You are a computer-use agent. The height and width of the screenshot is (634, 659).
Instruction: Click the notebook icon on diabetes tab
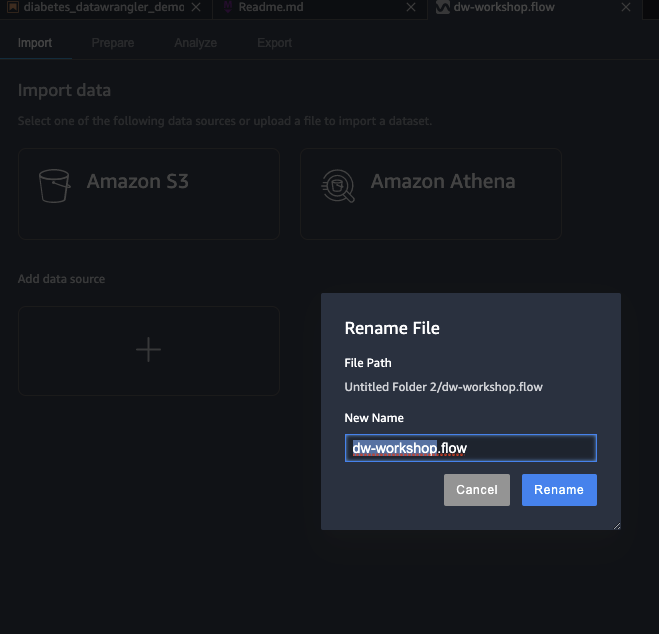pyautogui.click(x=13, y=7)
